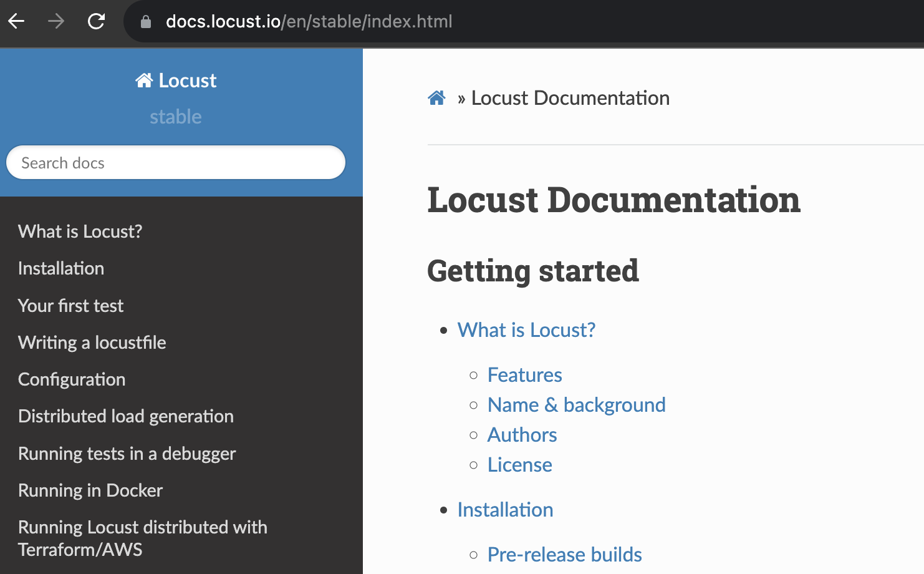Click the 'Getting started' heading
The height and width of the screenshot is (574, 924).
coord(533,271)
